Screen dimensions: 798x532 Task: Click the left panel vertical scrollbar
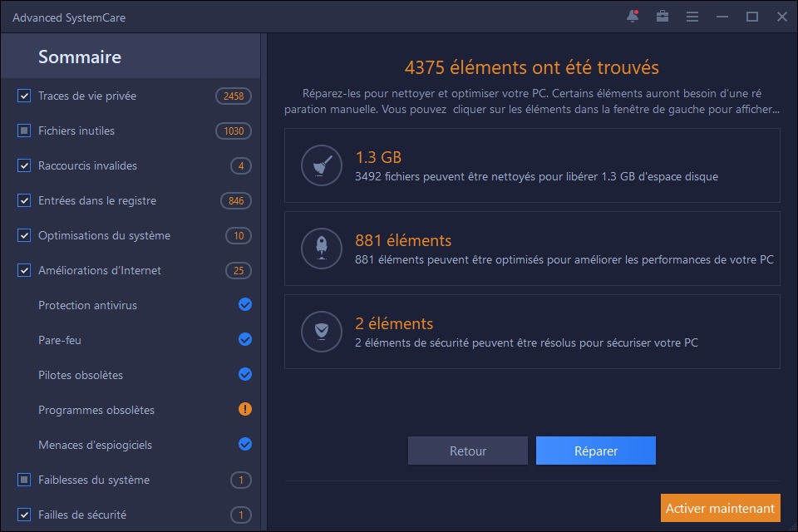264,283
